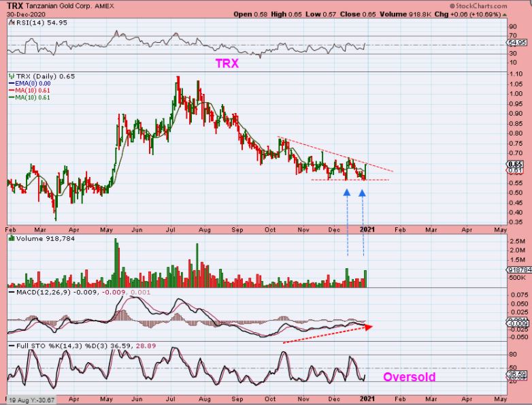
Task: Click the TRX (Daily) candlestick legend icon
Action: click(12, 76)
